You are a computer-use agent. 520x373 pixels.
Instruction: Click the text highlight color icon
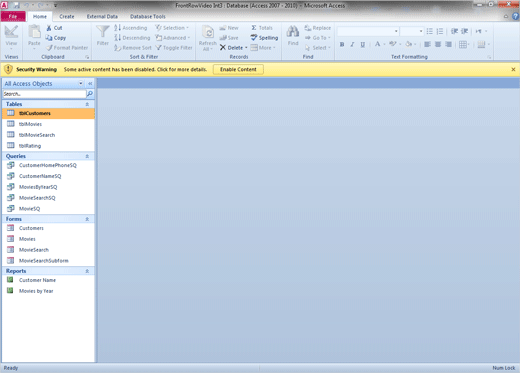[393, 44]
